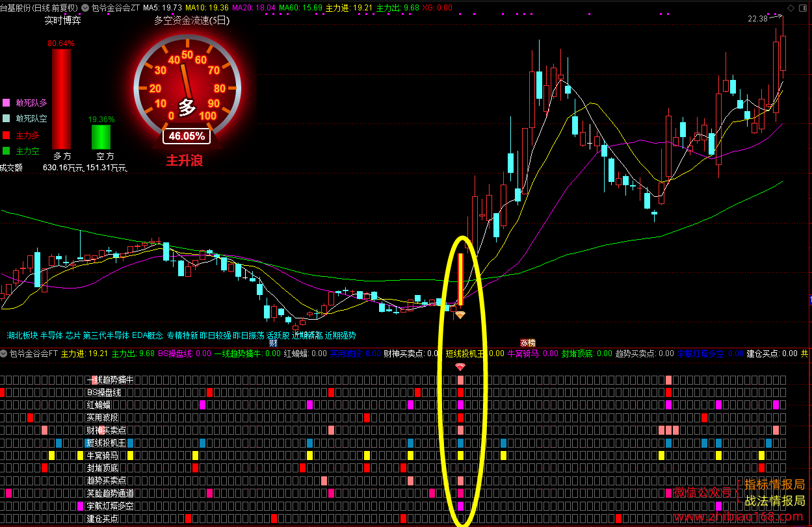This screenshot has width=812, height=527.
Task: Open the 昨日较强 tag
Action: point(215,335)
